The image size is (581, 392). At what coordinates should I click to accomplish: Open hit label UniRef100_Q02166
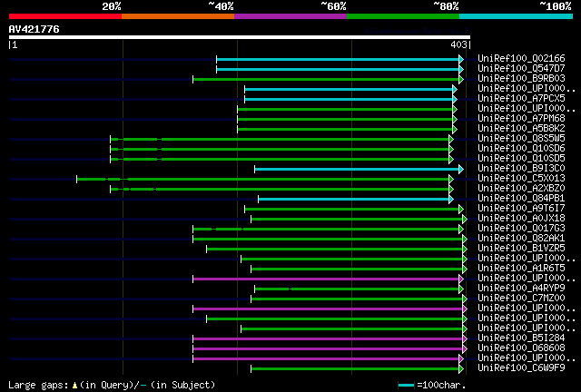pyautogui.click(x=521, y=59)
